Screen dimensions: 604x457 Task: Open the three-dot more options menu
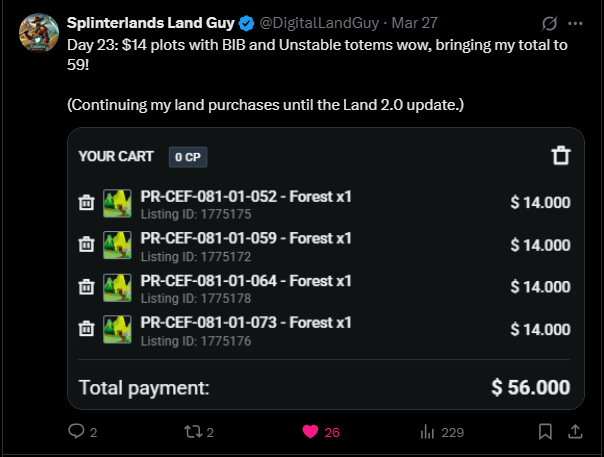click(575, 24)
